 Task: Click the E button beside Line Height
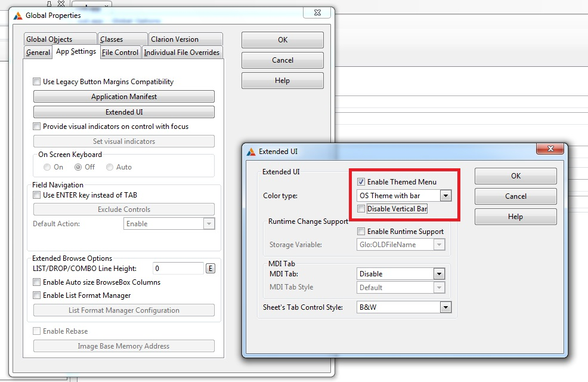[210, 269]
